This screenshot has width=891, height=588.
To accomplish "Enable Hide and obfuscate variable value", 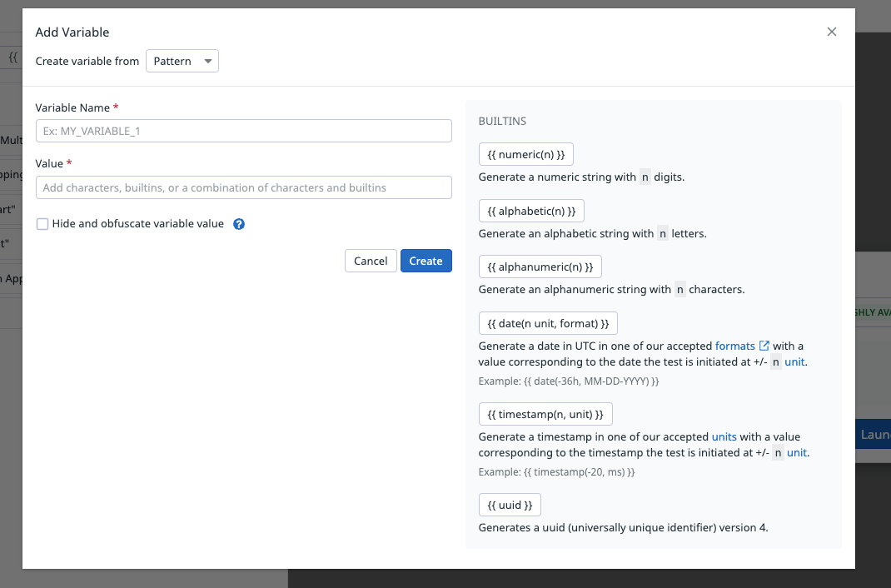I will click(x=42, y=223).
